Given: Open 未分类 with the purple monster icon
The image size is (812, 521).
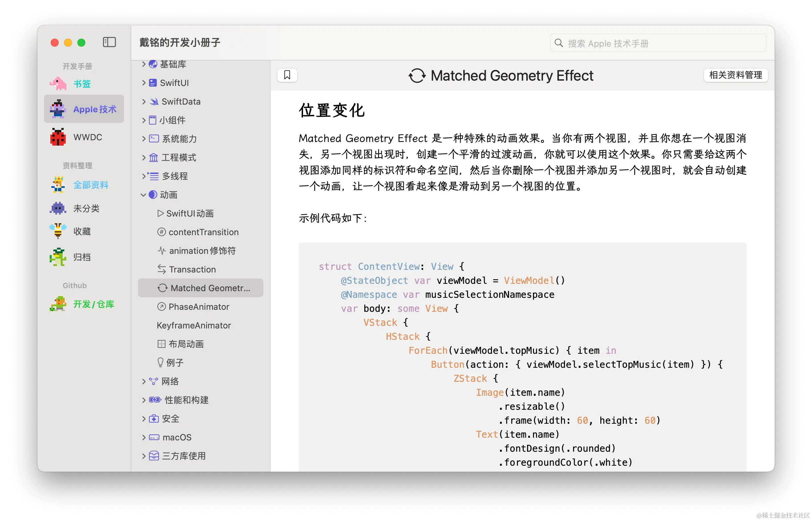Looking at the screenshot, I should 58,208.
